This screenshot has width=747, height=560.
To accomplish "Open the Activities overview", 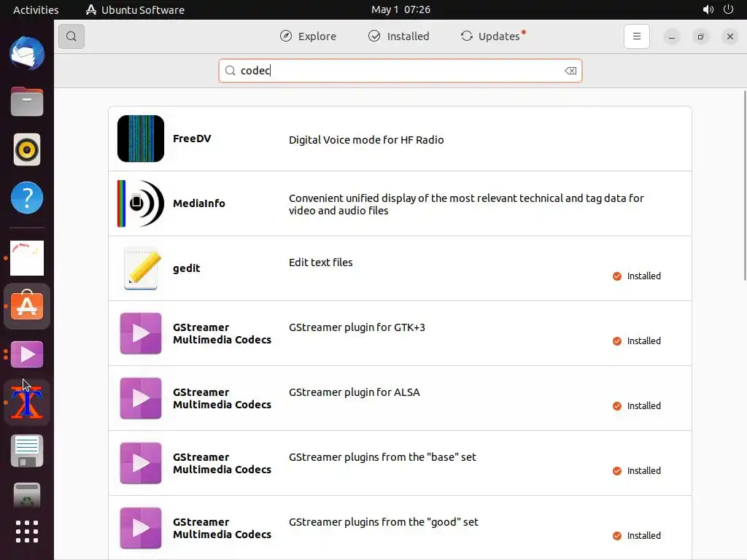I will [x=36, y=9].
